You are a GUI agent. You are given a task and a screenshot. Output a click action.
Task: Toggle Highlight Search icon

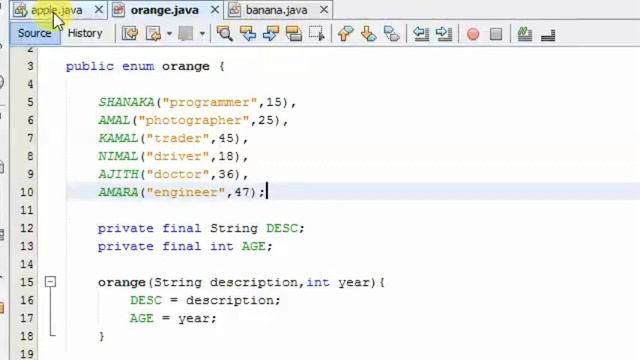point(294,34)
